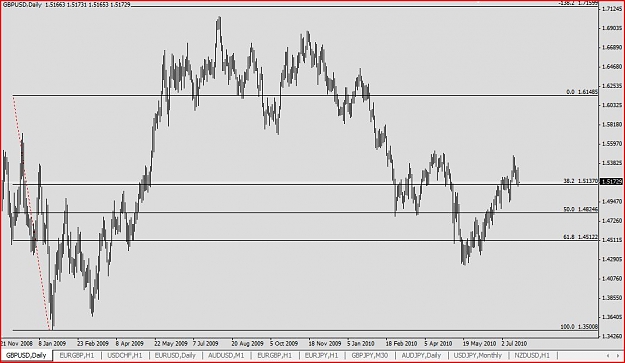
Task: Switch to the AUDJPY,Daily chart tab
Action: coord(421,355)
